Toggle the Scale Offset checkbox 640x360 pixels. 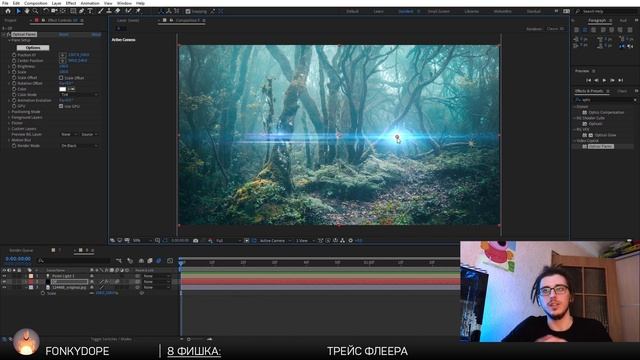point(61,78)
